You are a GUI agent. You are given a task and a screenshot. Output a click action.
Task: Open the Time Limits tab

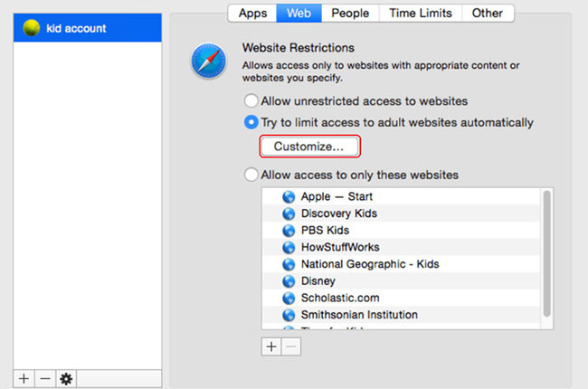click(x=420, y=13)
